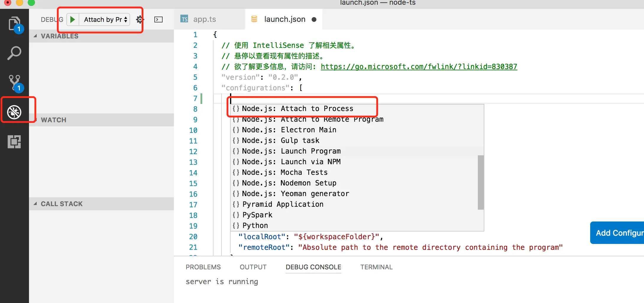Open launch.json via the gear icon

click(x=140, y=20)
